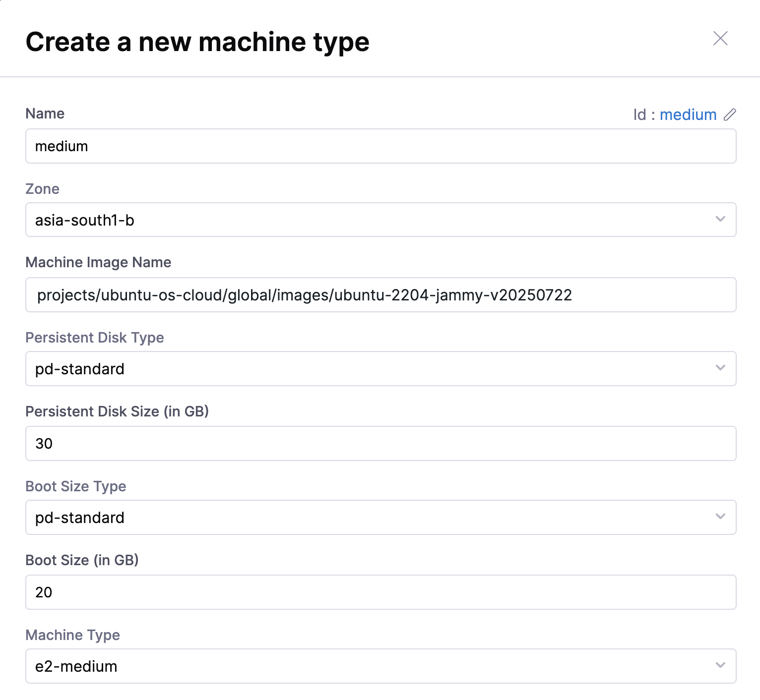760x700 pixels.
Task: Select the Boot Size field showing 20
Action: pyautogui.click(x=380, y=592)
